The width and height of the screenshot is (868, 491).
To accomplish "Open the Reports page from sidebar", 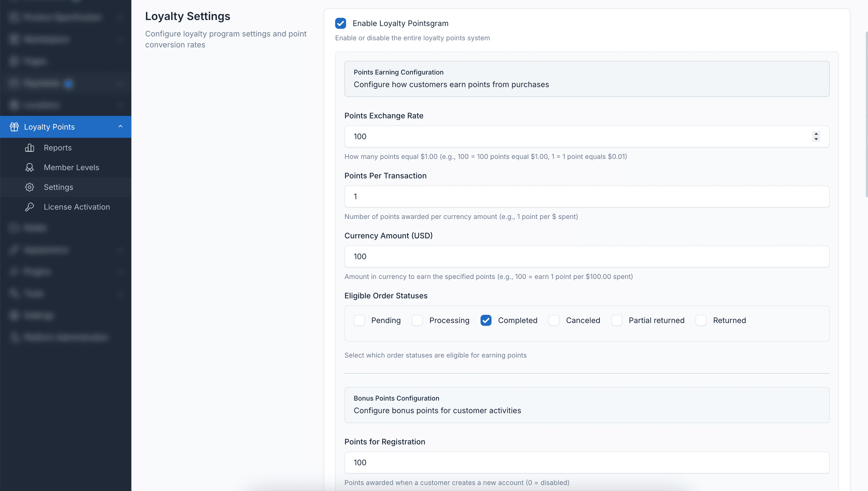I will click(x=58, y=148).
